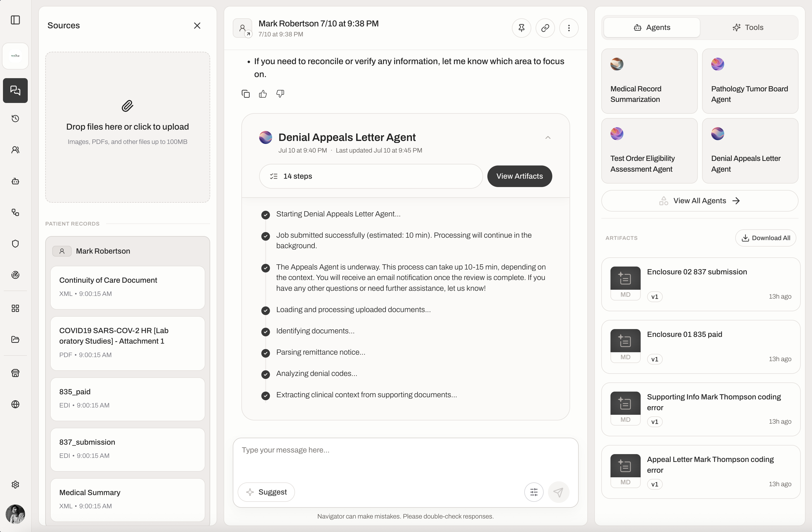The image size is (812, 532).
Task: Pin this conversation using the pin icon
Action: [x=521, y=28]
